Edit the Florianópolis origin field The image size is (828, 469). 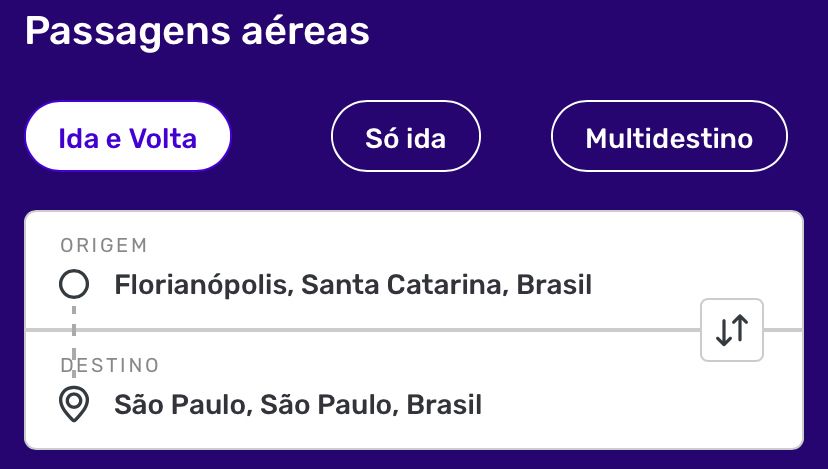[x=353, y=286]
